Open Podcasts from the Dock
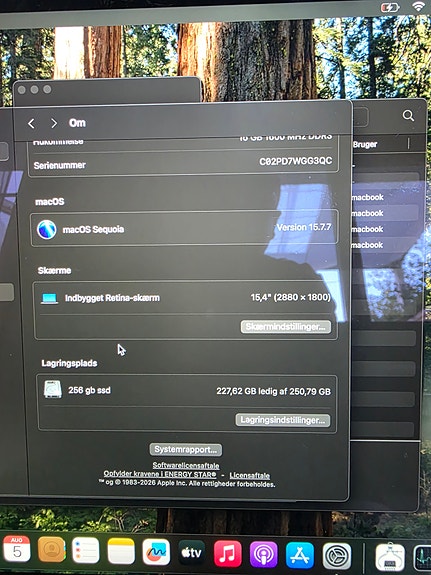The height and width of the screenshot is (575, 431). (264, 554)
